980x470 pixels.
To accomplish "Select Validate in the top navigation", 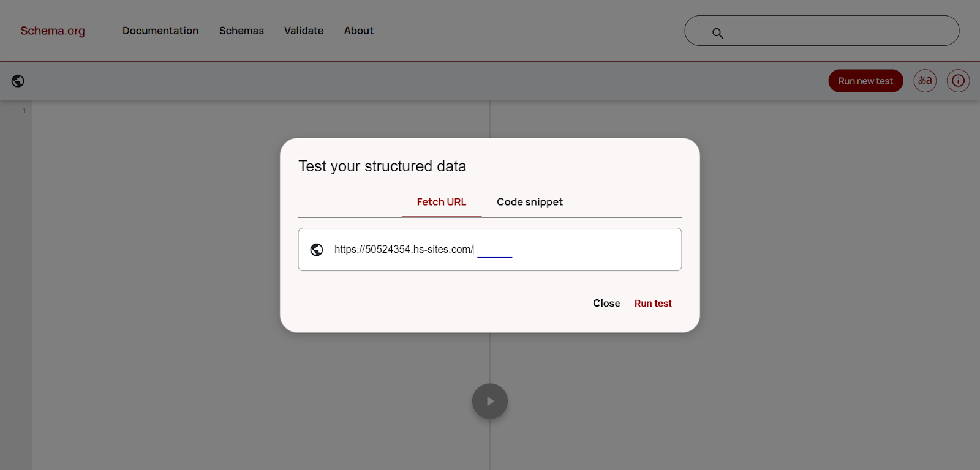I will click(x=304, y=31).
